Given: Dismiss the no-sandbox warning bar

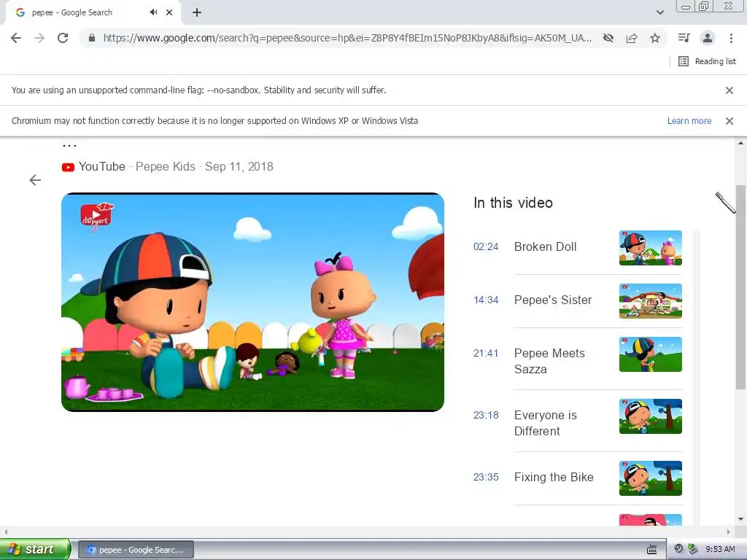Looking at the screenshot, I should 729,90.
